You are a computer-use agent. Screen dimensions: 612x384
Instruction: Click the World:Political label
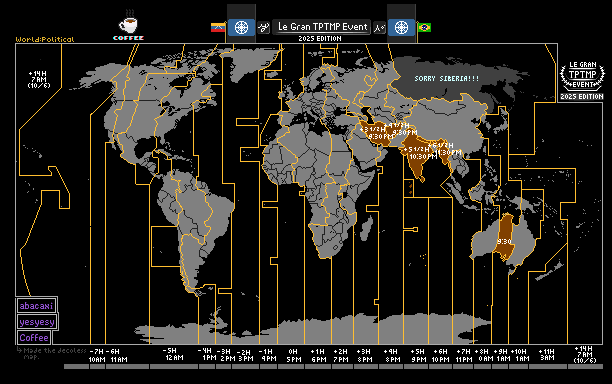tap(44, 39)
